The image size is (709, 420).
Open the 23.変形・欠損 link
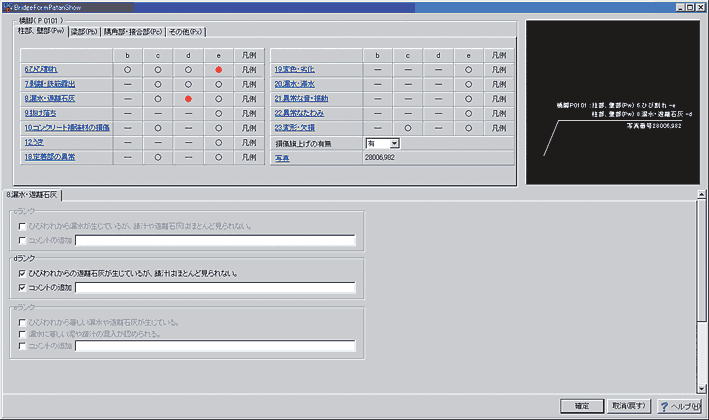pyautogui.click(x=294, y=127)
